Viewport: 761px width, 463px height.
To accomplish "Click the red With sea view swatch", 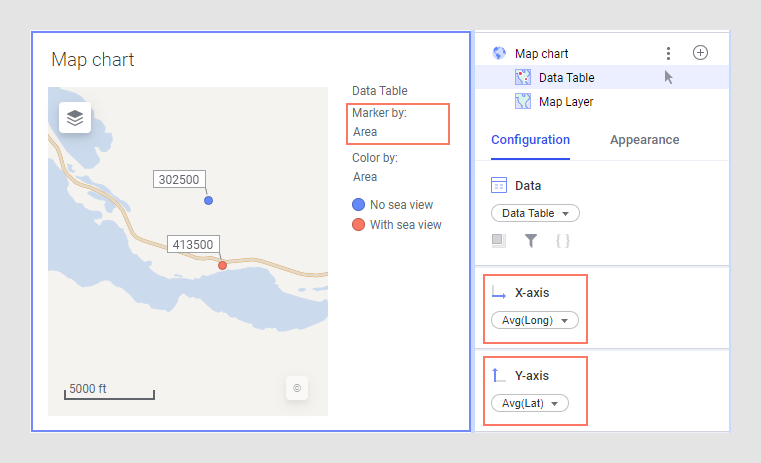I will 358,225.
